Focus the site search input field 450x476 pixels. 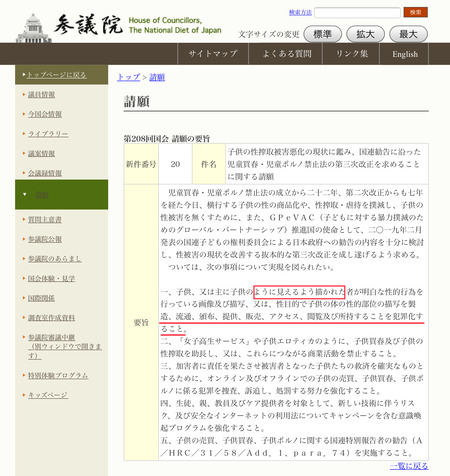point(357,13)
